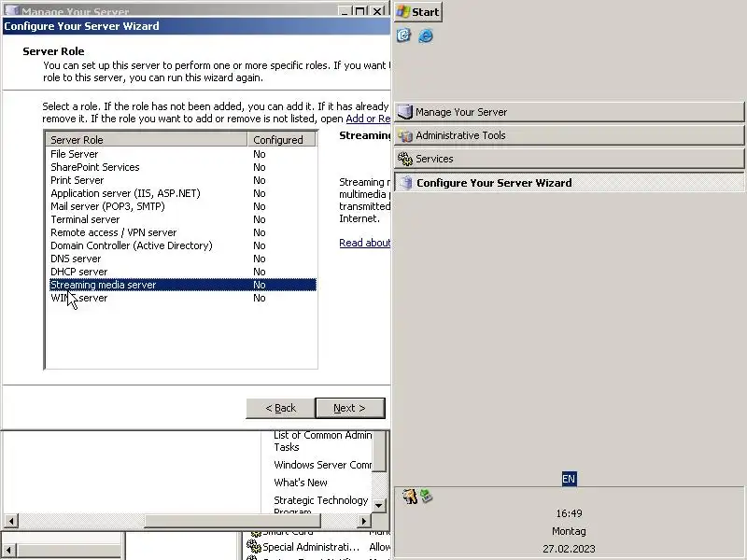Switch to Administrative Tools taskbar button
The image size is (747, 560).
(569, 135)
